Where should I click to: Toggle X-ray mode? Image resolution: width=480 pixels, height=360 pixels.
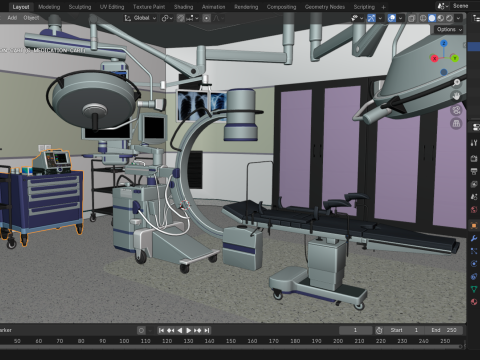click(412, 18)
